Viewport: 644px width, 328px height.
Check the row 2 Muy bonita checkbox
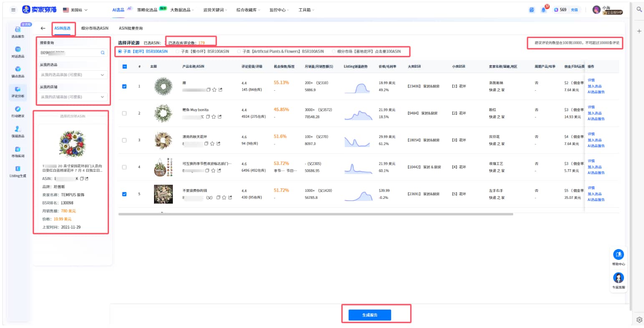[x=124, y=113]
